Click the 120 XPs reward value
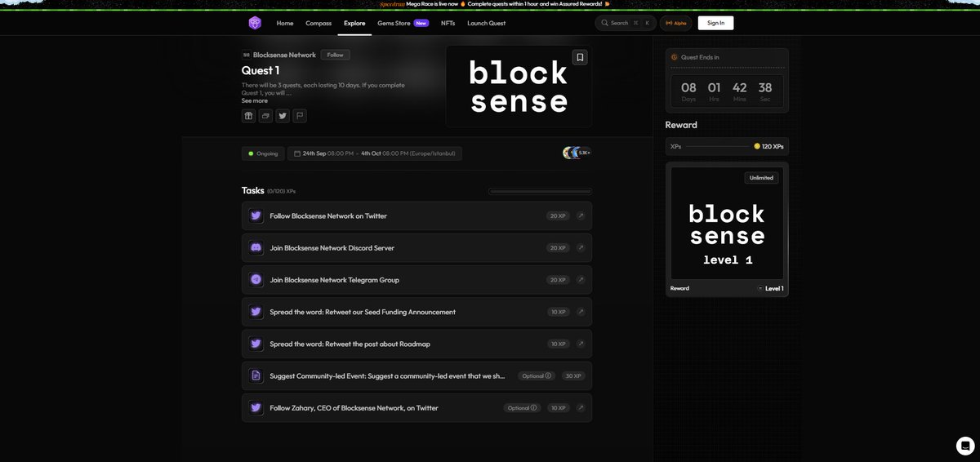 [773, 146]
